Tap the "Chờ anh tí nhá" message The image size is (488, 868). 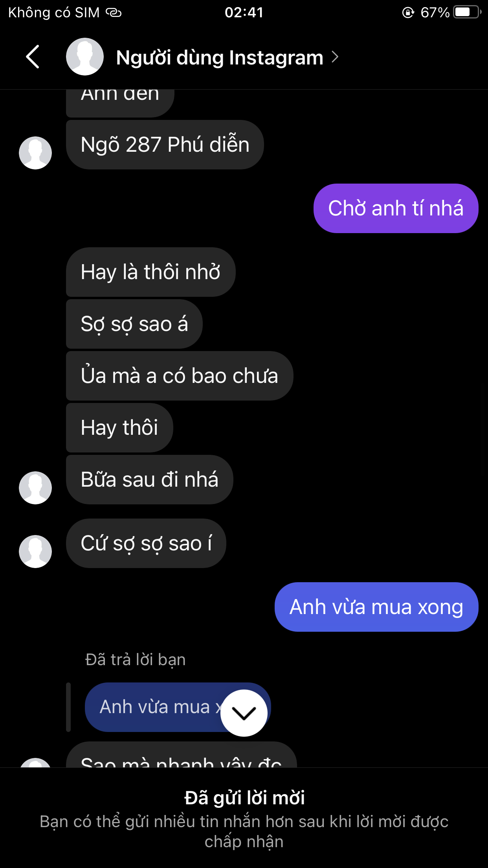coord(396,208)
